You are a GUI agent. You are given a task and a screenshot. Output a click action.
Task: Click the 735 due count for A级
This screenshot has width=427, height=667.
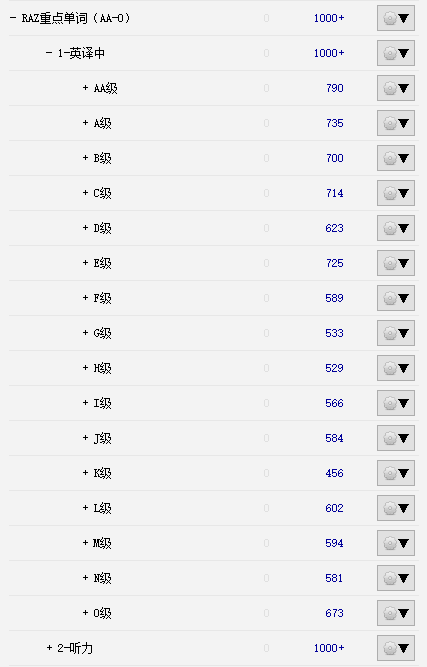(x=335, y=123)
